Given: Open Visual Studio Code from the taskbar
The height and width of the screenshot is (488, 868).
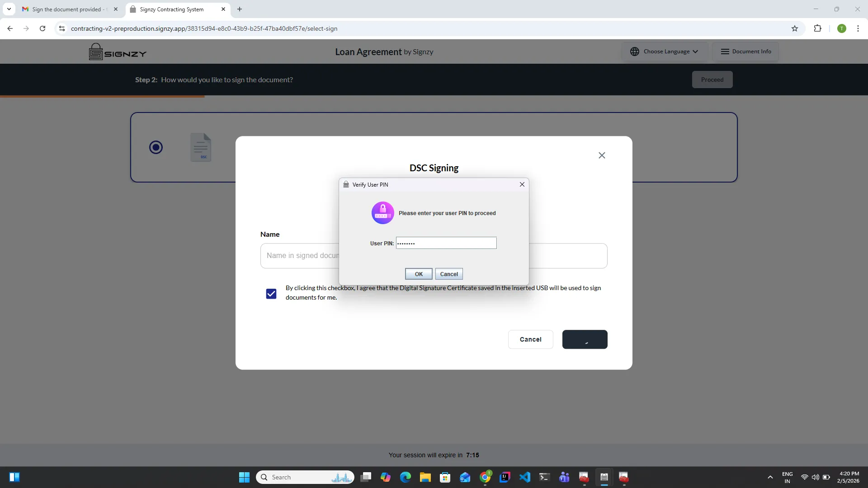Looking at the screenshot, I should tap(524, 477).
